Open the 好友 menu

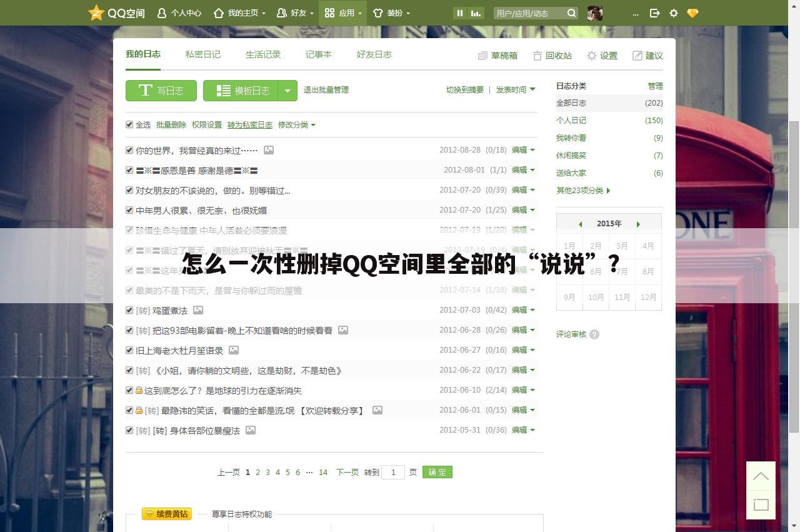point(295,13)
